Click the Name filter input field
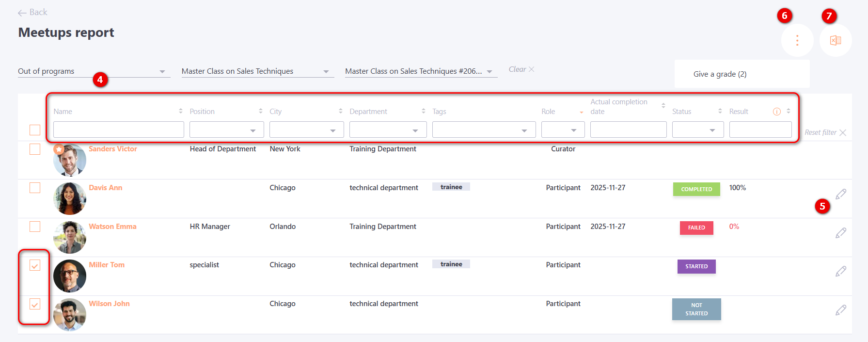The image size is (868, 342). pyautogui.click(x=119, y=130)
